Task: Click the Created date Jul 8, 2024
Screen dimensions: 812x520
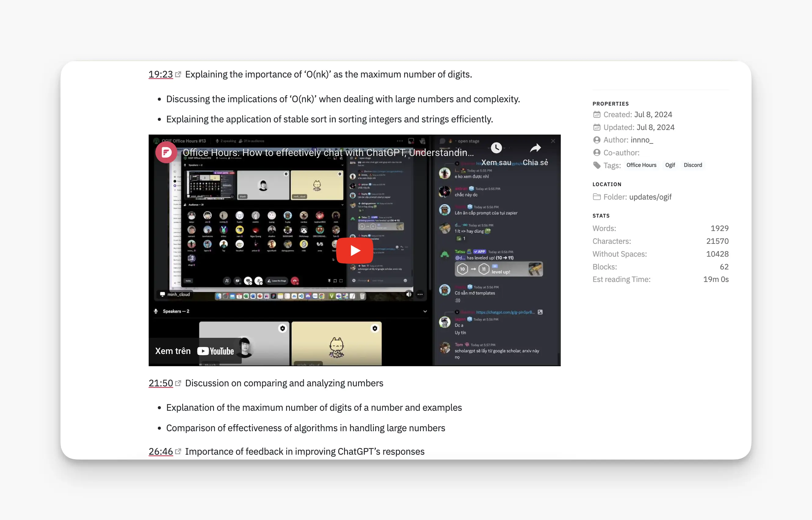Action: (653, 114)
